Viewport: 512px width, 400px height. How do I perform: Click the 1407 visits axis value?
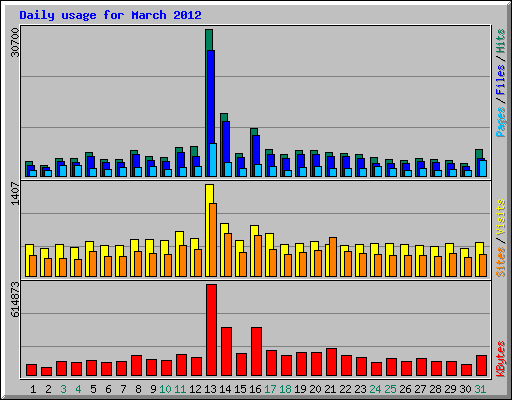pos(15,194)
